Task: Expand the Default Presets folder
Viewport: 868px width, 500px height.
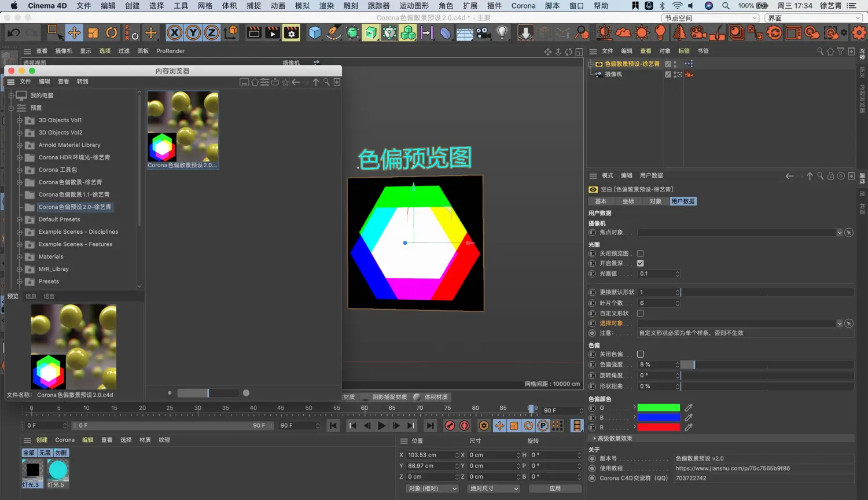Action: pos(19,220)
